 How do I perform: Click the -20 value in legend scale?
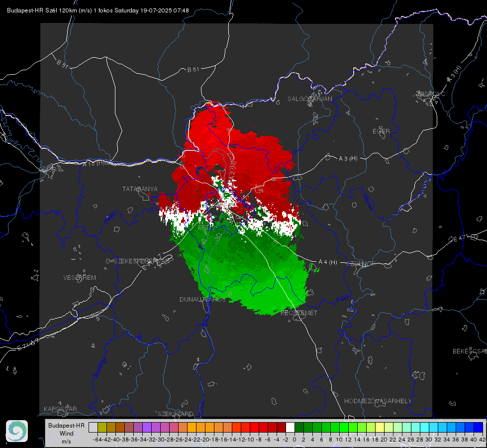point(205,440)
